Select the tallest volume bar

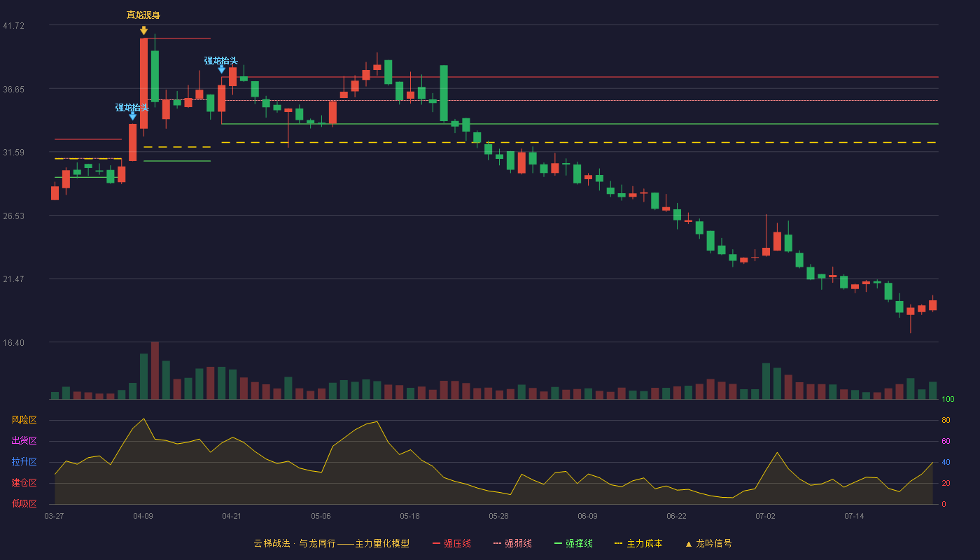click(155, 370)
